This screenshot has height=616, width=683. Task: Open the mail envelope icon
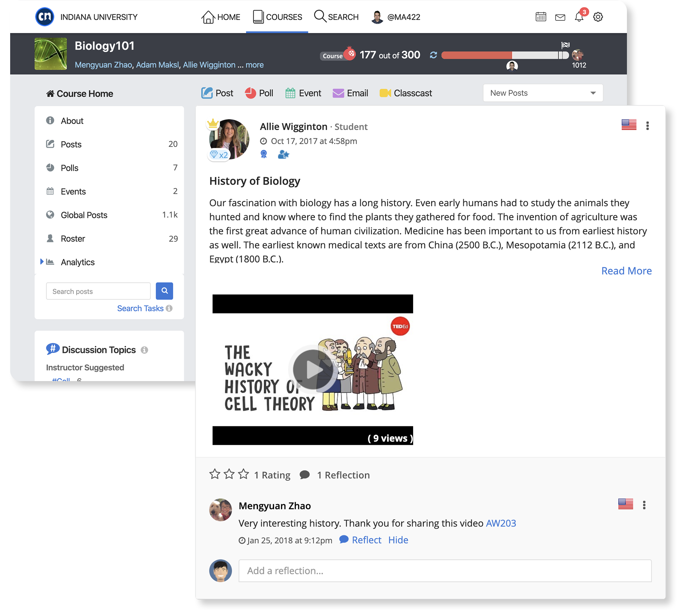[560, 17]
